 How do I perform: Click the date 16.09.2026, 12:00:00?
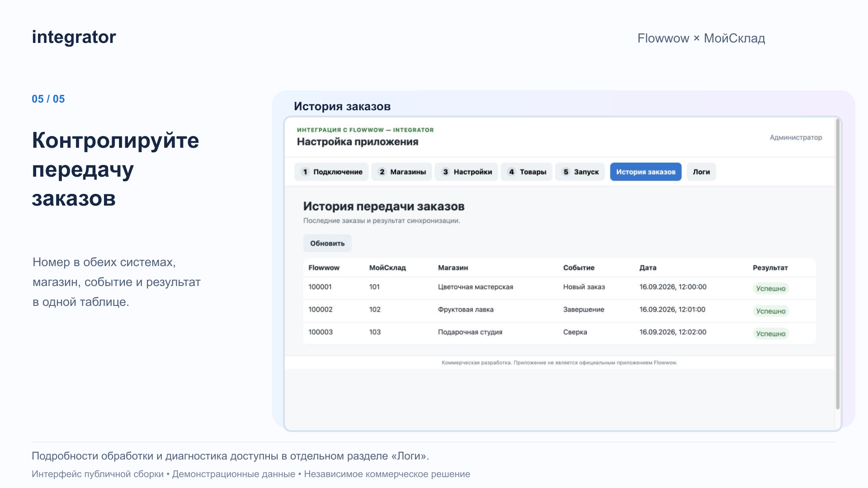point(673,287)
